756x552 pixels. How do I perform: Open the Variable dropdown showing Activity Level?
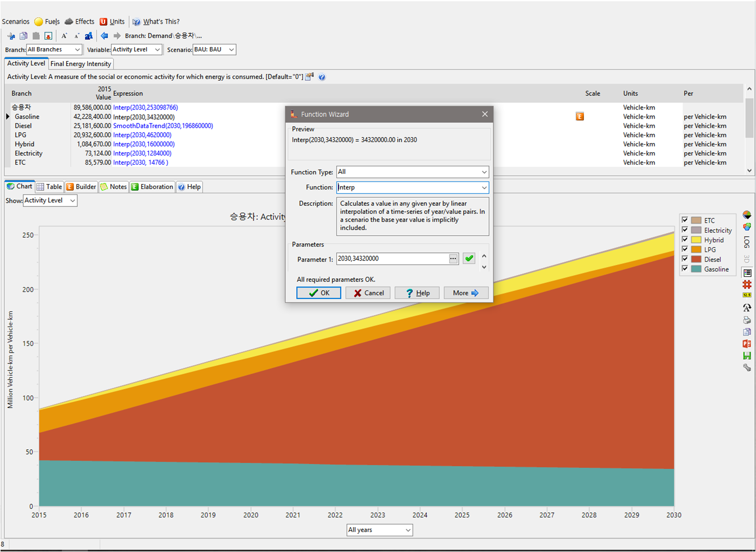136,49
